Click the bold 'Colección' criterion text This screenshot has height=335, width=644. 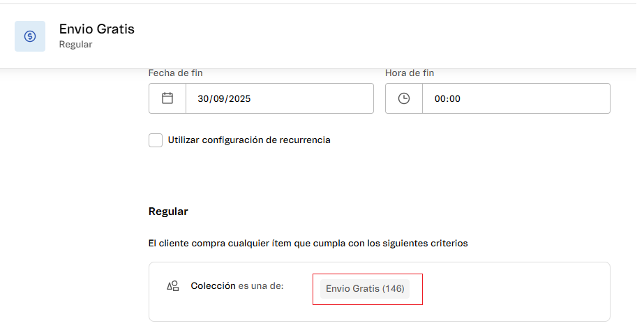click(x=213, y=286)
